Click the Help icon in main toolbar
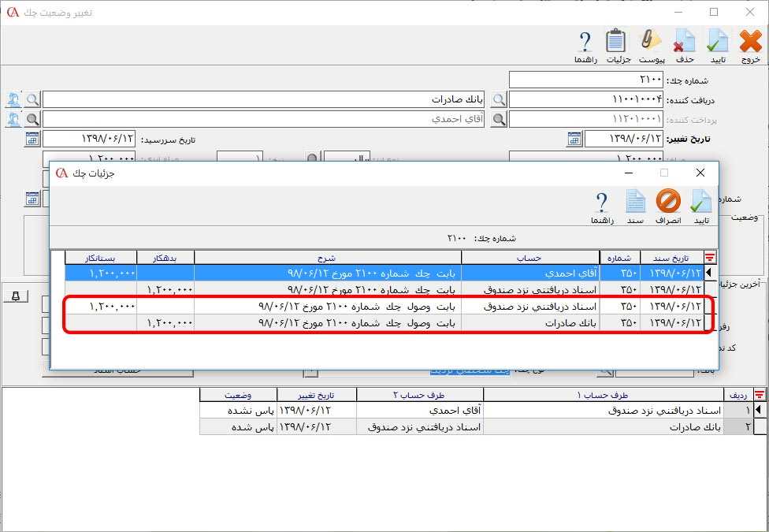 click(x=585, y=46)
